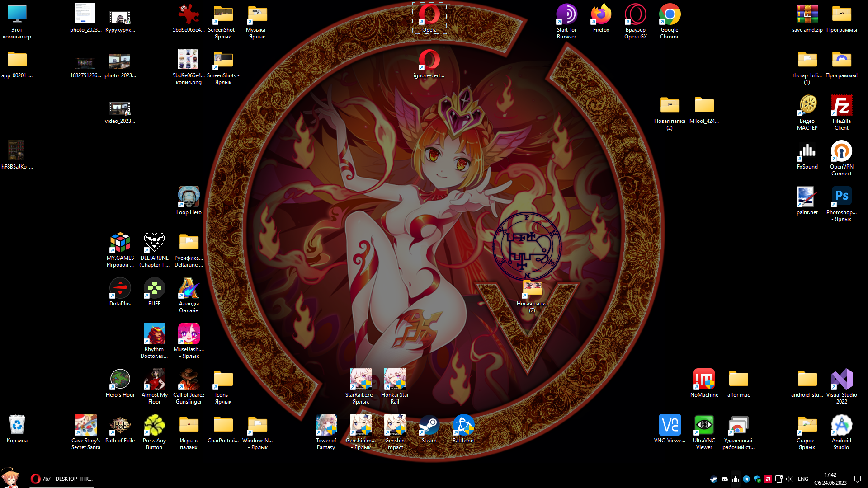Select the video_2023 file thumbnail
Viewport: 868px width, 488px height.
[x=120, y=113]
